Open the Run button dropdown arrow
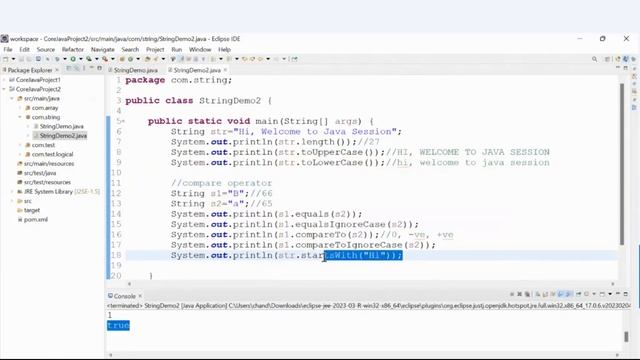This screenshot has height=360, width=640. (x=81, y=59)
